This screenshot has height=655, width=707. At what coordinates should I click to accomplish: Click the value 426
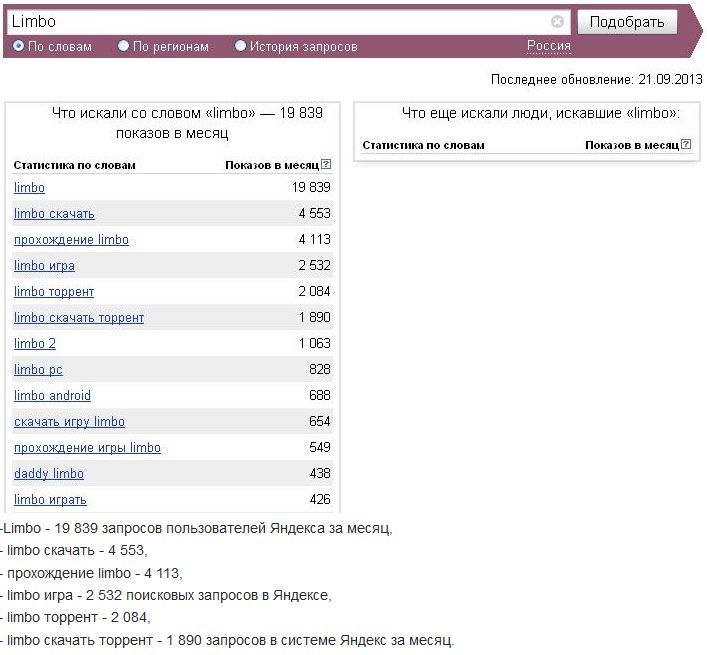click(x=320, y=499)
